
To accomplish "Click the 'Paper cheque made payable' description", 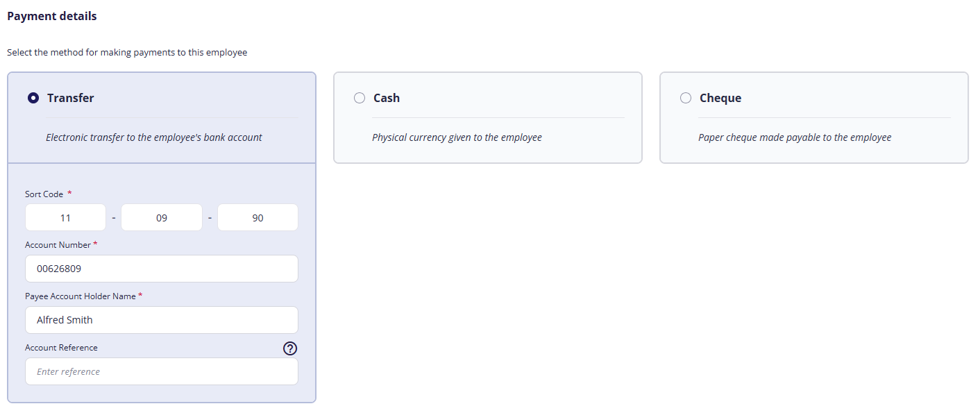I will [x=795, y=137].
